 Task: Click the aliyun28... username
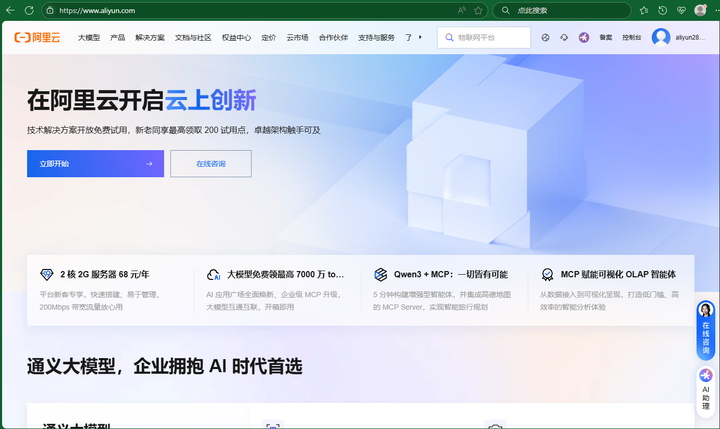[690, 37]
